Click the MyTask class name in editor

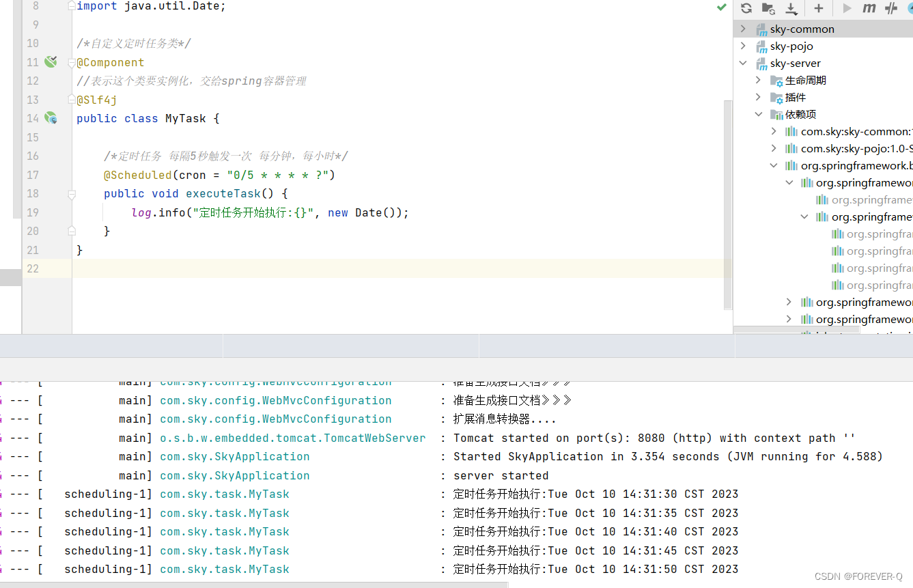(186, 118)
